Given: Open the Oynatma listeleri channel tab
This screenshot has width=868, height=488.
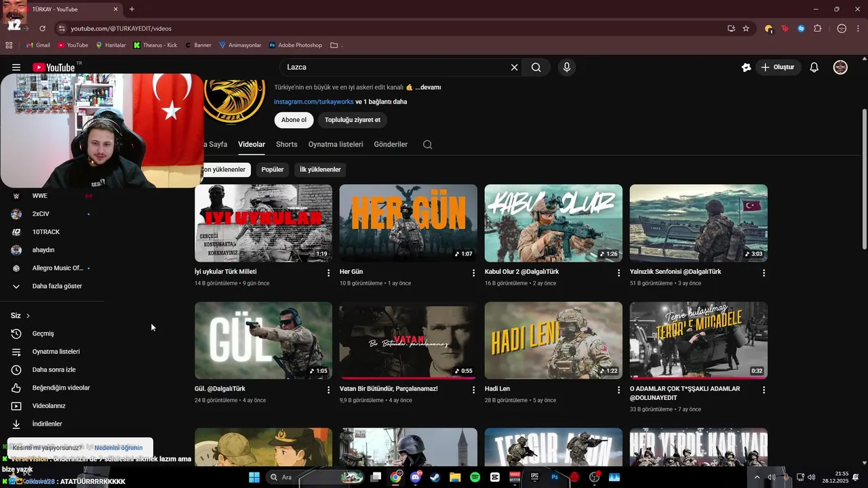Looking at the screenshot, I should click(336, 144).
